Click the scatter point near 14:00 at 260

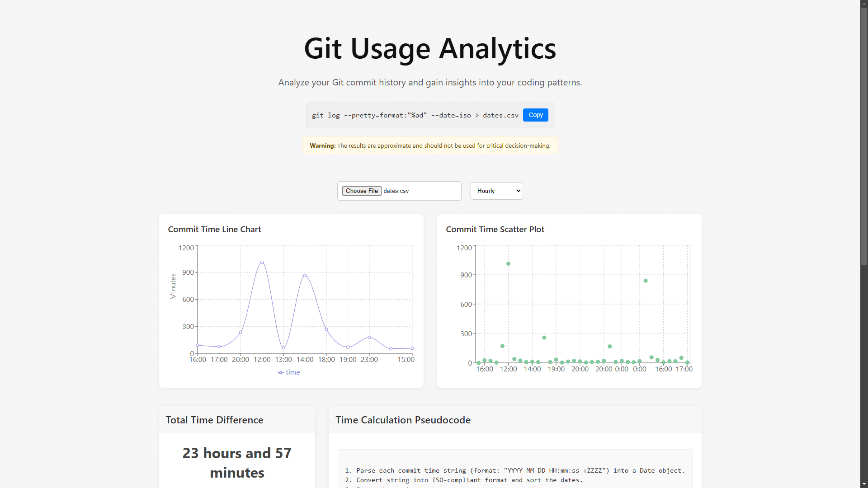pyautogui.click(x=544, y=338)
